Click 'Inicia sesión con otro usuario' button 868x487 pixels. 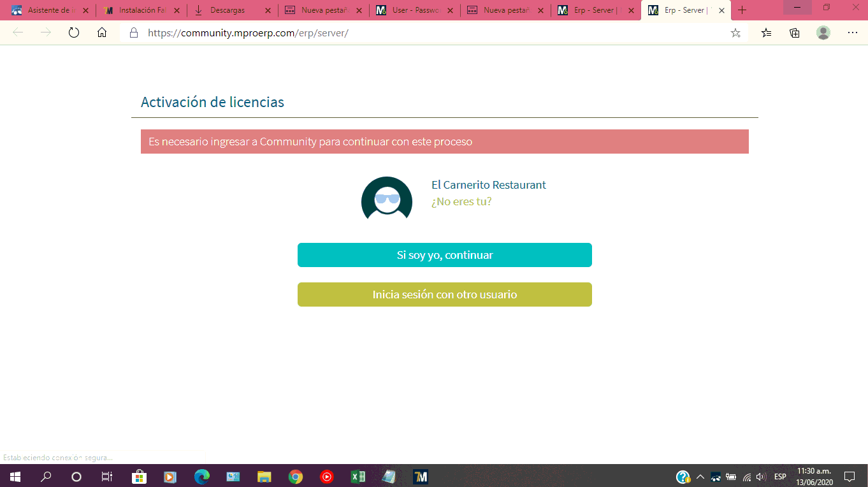pos(444,294)
